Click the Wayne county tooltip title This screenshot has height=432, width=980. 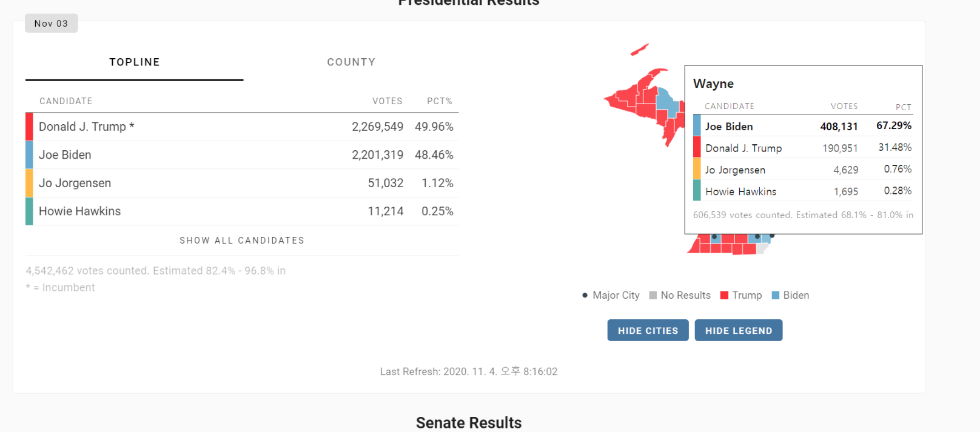(x=713, y=84)
